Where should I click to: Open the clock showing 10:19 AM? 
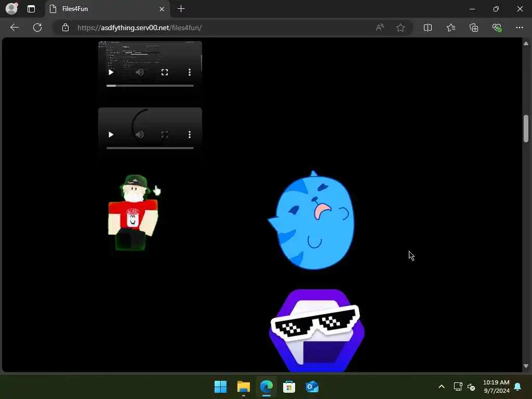tap(496, 387)
